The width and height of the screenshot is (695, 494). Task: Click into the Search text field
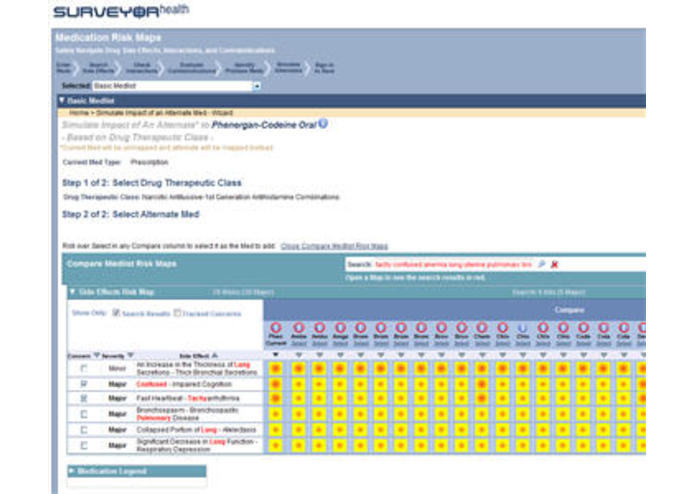coord(453,265)
